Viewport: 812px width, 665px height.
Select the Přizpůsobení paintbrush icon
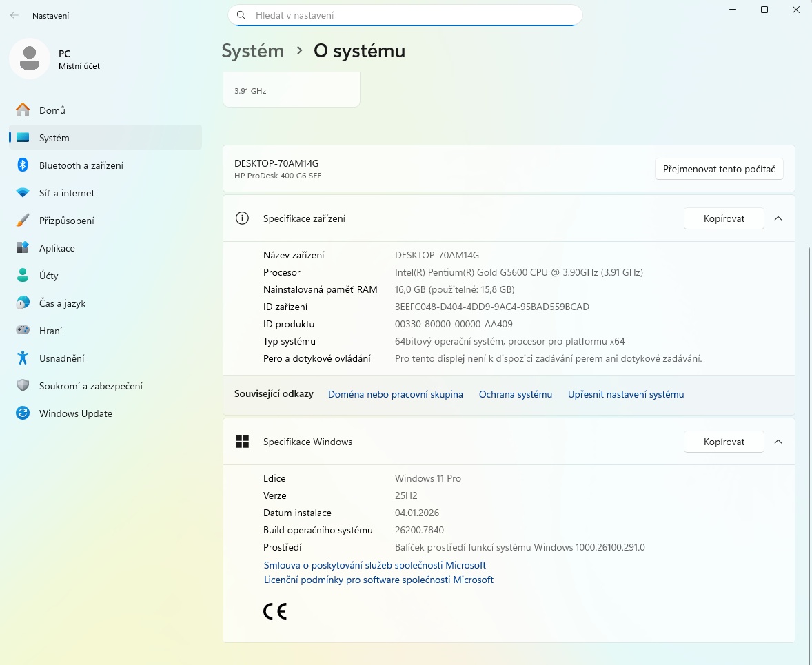[x=23, y=221]
